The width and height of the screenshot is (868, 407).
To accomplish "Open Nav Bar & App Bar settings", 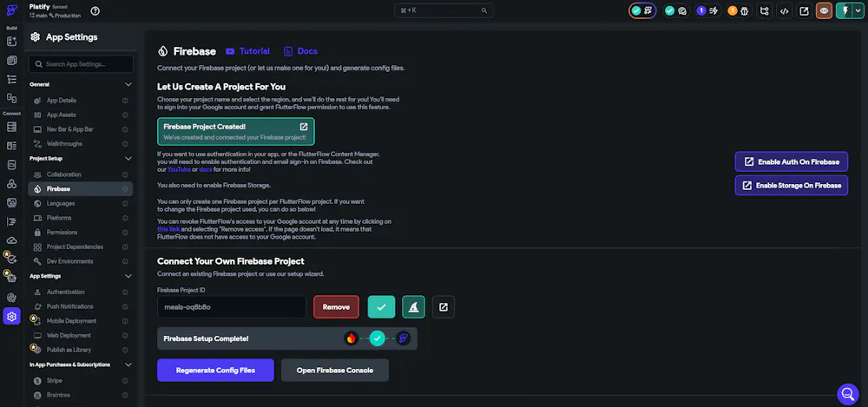I will pos(80,129).
